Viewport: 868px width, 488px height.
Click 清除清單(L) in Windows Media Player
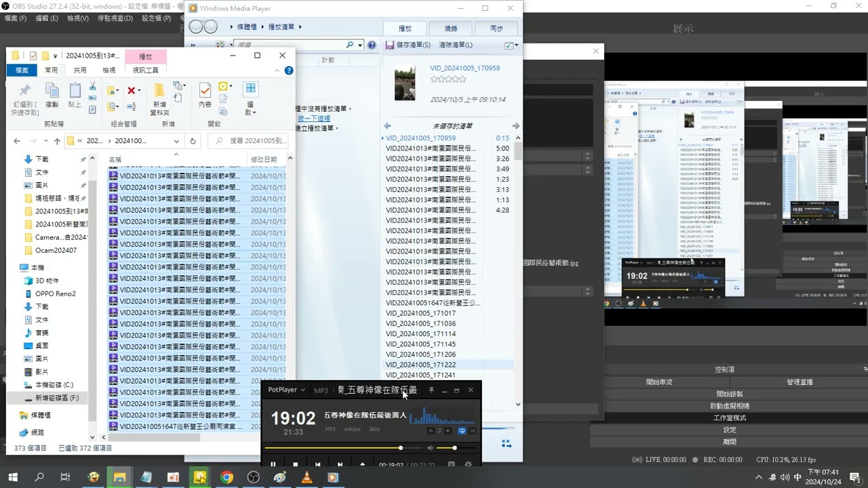point(456,45)
